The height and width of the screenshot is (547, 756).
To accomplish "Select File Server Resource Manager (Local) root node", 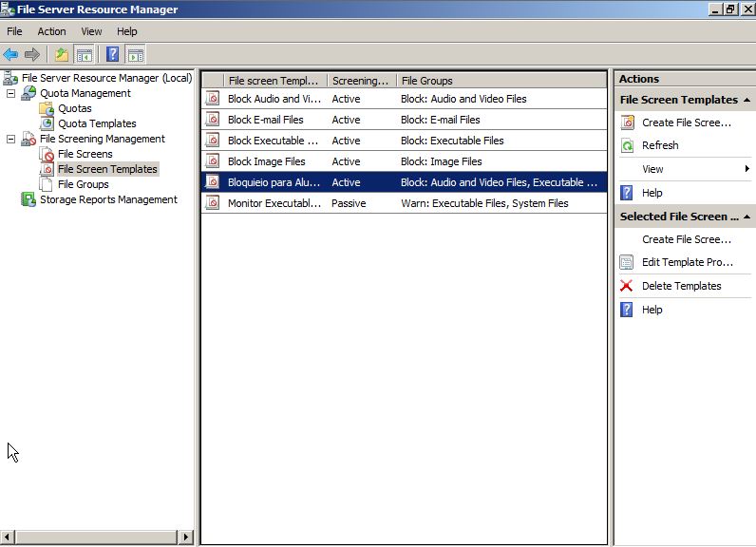I will 106,78.
